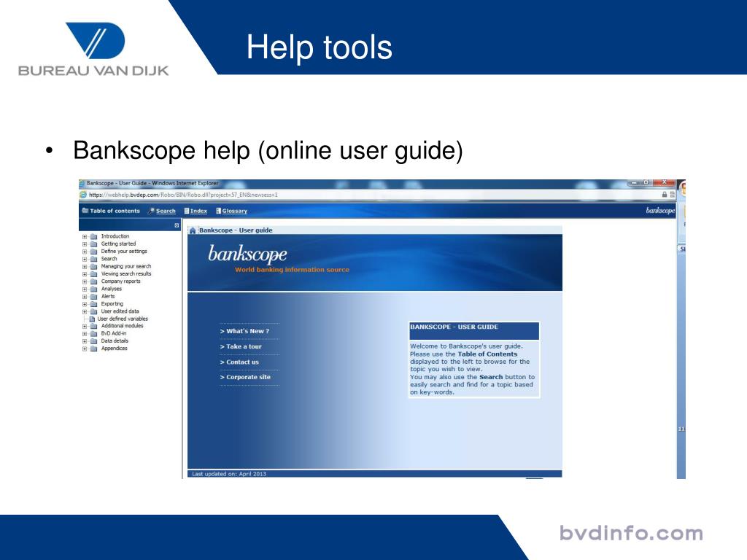Click the security lock icon in address bar
This screenshot has width=747, height=560.
pyautogui.click(x=665, y=195)
